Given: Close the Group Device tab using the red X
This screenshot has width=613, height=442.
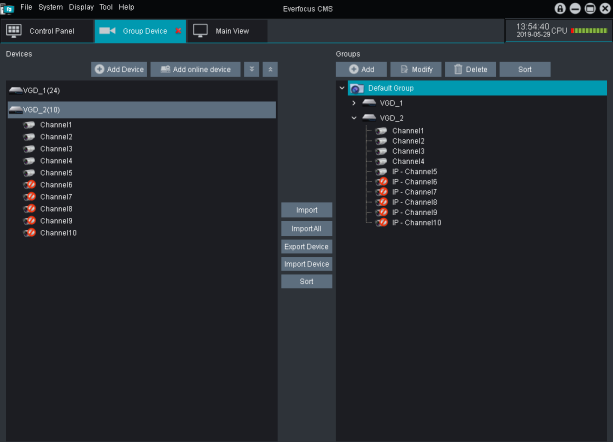Looking at the screenshot, I should (178, 30).
